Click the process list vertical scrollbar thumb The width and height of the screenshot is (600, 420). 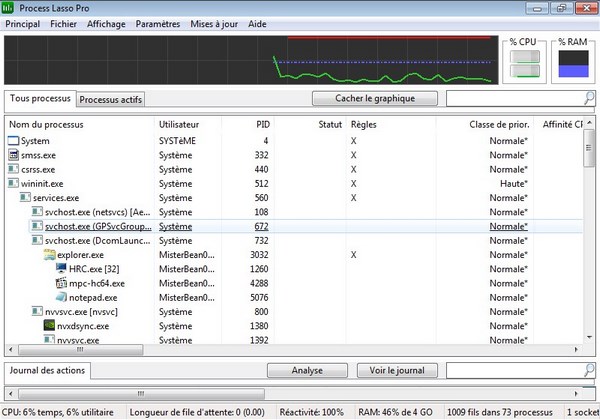pos(589,148)
